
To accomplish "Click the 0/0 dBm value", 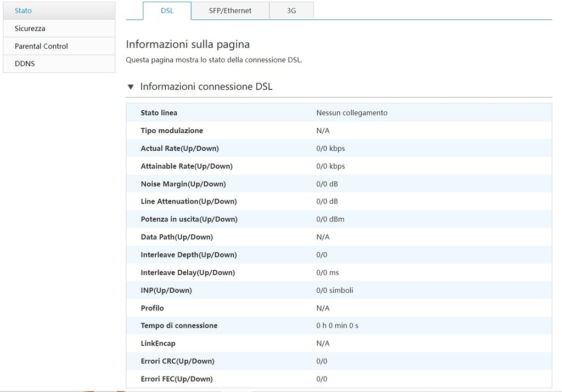I will coord(330,219).
